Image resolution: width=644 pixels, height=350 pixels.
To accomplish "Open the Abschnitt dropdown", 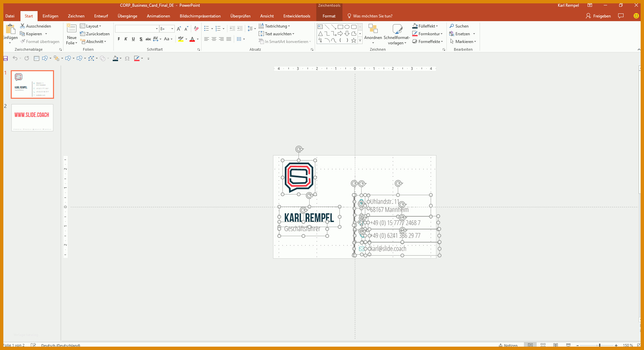I will click(94, 42).
